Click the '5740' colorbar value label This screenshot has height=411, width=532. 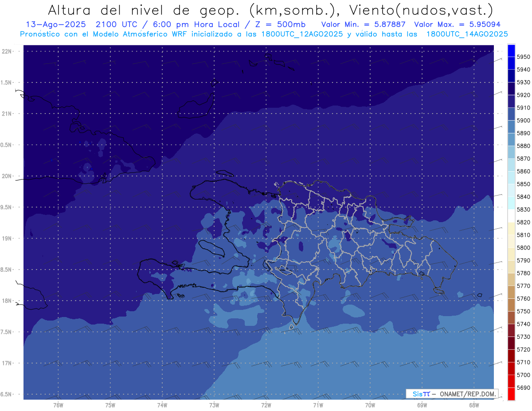[524, 324]
